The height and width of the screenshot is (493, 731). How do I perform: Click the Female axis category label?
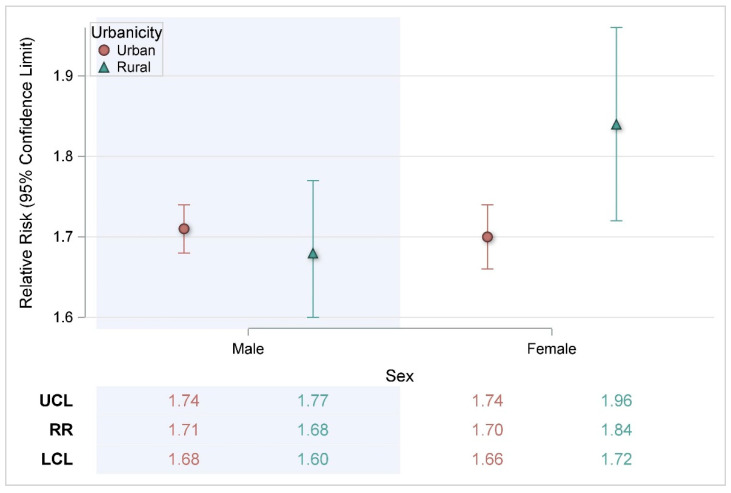(x=552, y=349)
